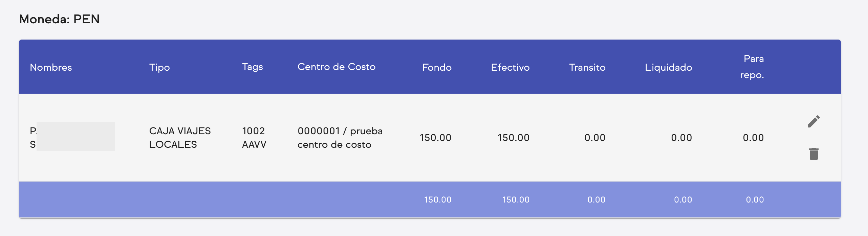Viewport: 868px width, 236px height.
Task: Click the 1002 AAVV tag value
Action: 254,137
